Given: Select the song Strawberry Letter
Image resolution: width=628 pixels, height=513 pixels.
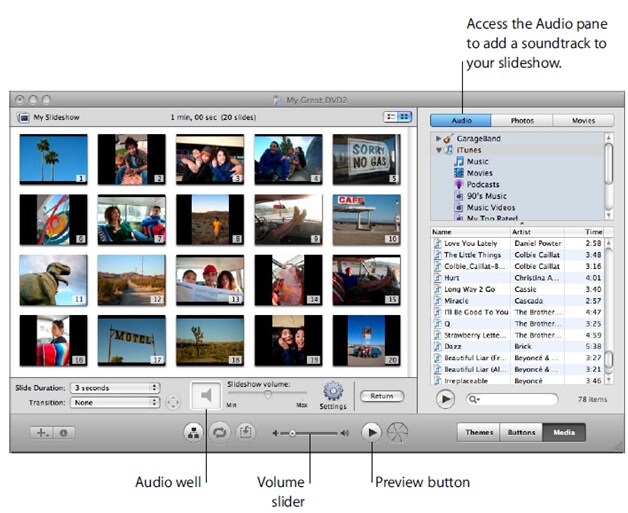Looking at the screenshot, I should click(x=518, y=335).
